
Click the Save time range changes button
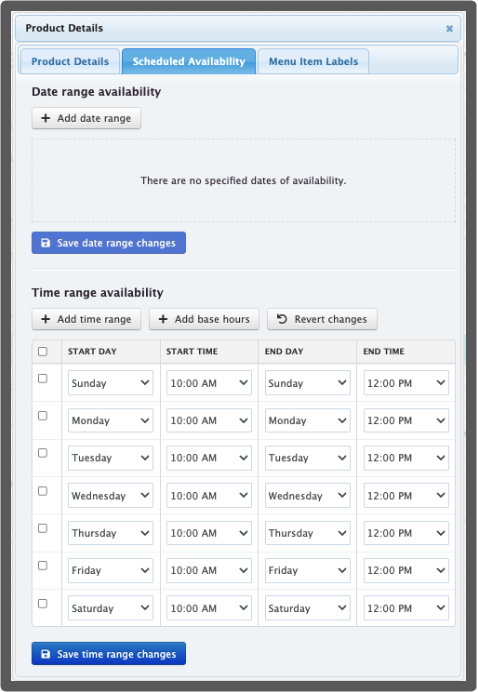pos(109,654)
